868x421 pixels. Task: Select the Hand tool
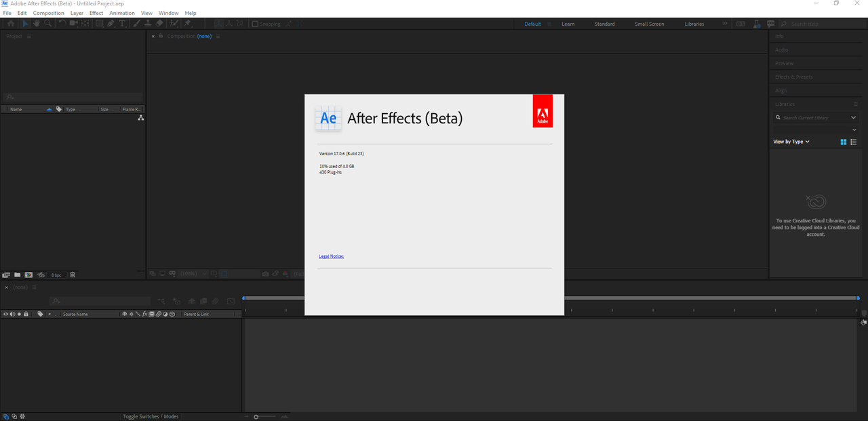[37, 24]
